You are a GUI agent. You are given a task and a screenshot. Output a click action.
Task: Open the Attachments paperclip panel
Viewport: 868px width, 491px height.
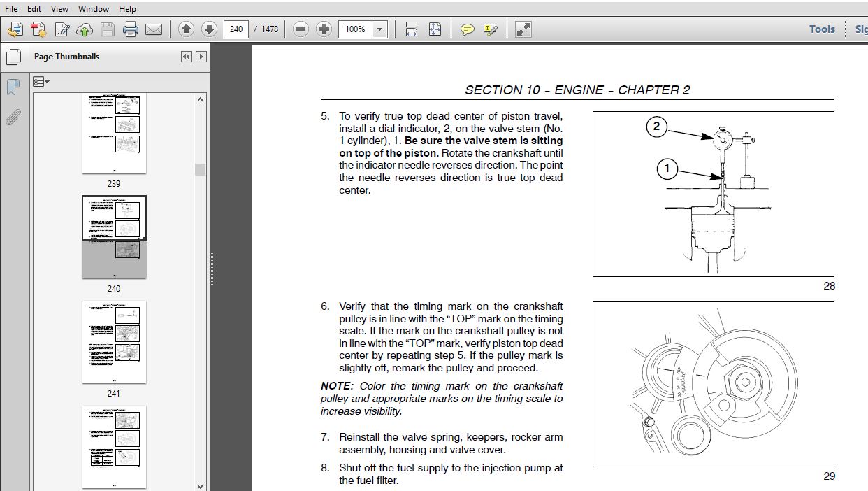[13, 117]
